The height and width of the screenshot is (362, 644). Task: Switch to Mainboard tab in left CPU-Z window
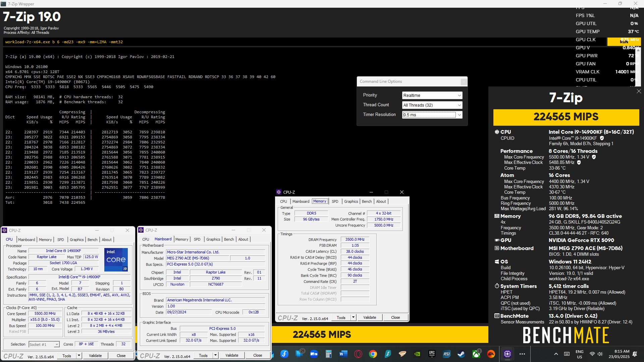[x=26, y=240]
